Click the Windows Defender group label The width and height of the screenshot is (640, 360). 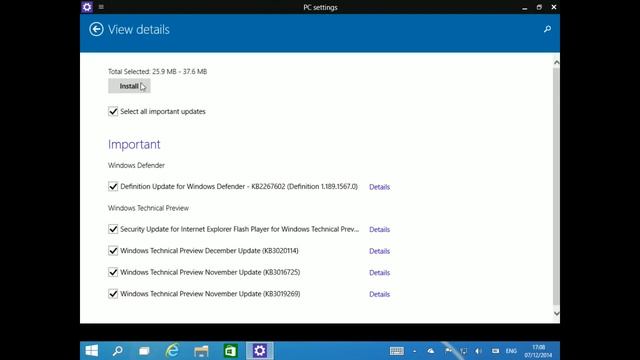[x=136, y=165]
